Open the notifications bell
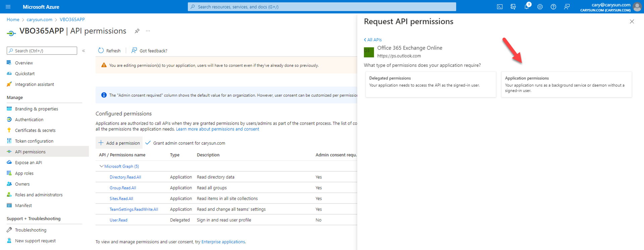 point(527,7)
